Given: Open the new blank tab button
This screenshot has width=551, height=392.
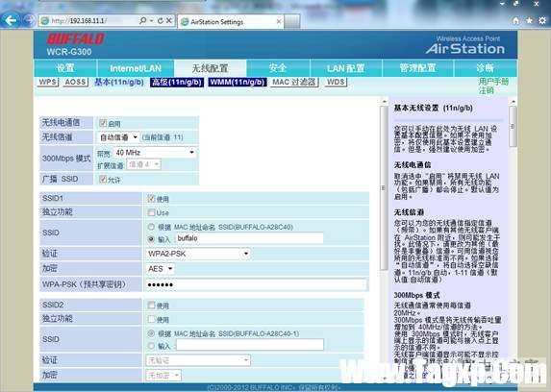Looking at the screenshot, I should (291, 22).
